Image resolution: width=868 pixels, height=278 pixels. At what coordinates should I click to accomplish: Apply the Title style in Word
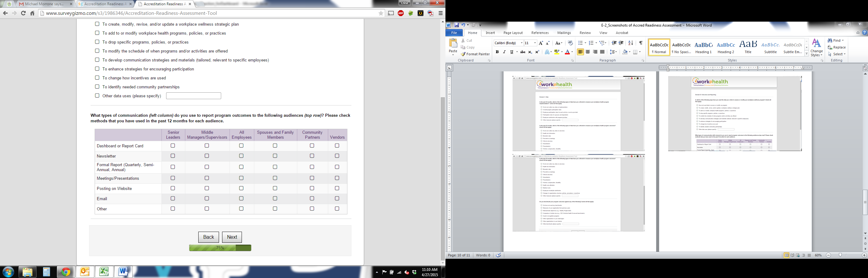(748, 47)
